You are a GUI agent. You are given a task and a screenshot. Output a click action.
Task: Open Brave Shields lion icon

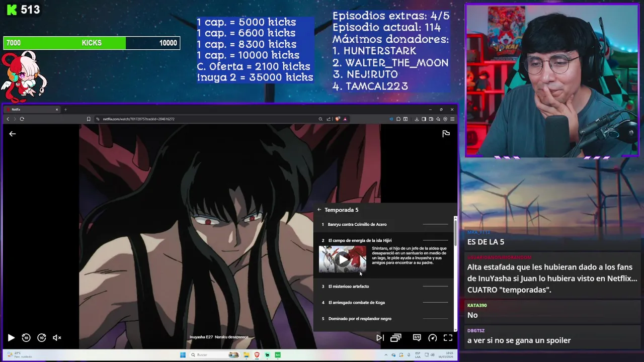pyautogui.click(x=337, y=119)
